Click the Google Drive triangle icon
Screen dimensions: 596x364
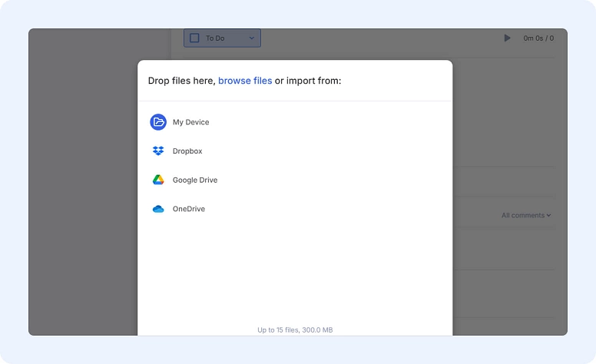coord(158,180)
